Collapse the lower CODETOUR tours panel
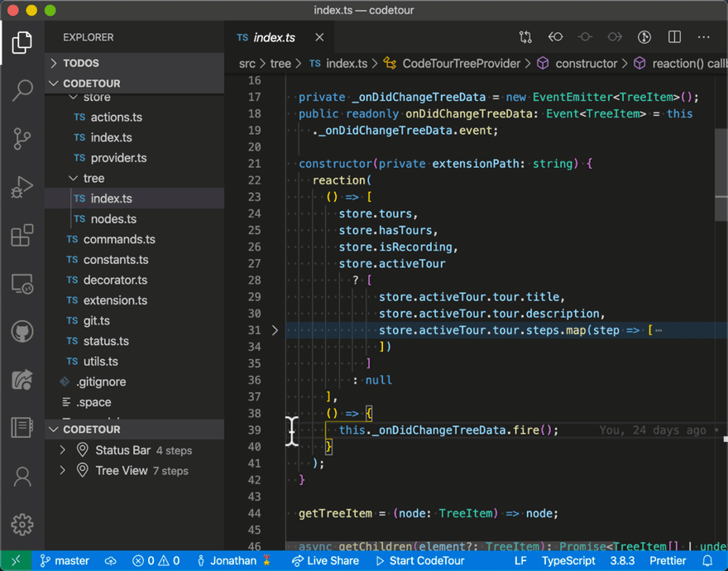 coord(135,429)
